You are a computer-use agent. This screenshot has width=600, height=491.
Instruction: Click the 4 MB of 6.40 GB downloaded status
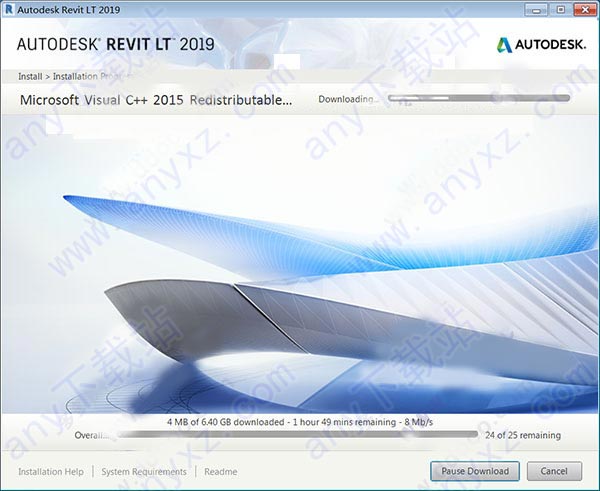point(300,422)
